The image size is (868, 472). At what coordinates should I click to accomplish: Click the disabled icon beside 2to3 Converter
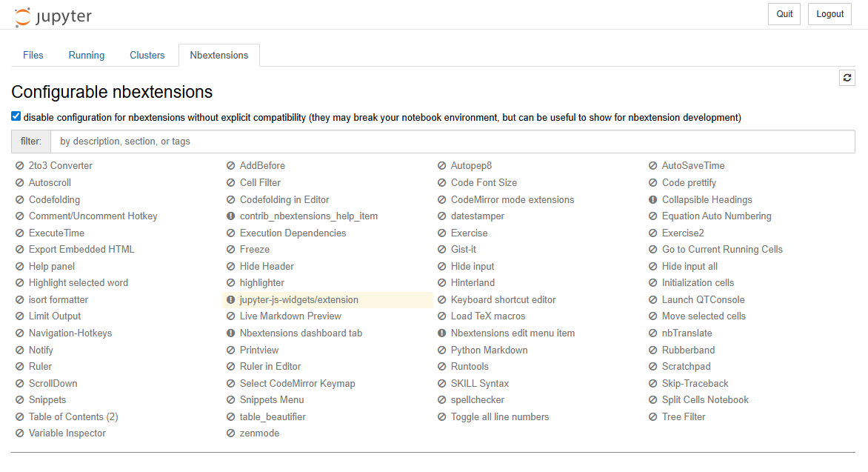[x=20, y=166]
